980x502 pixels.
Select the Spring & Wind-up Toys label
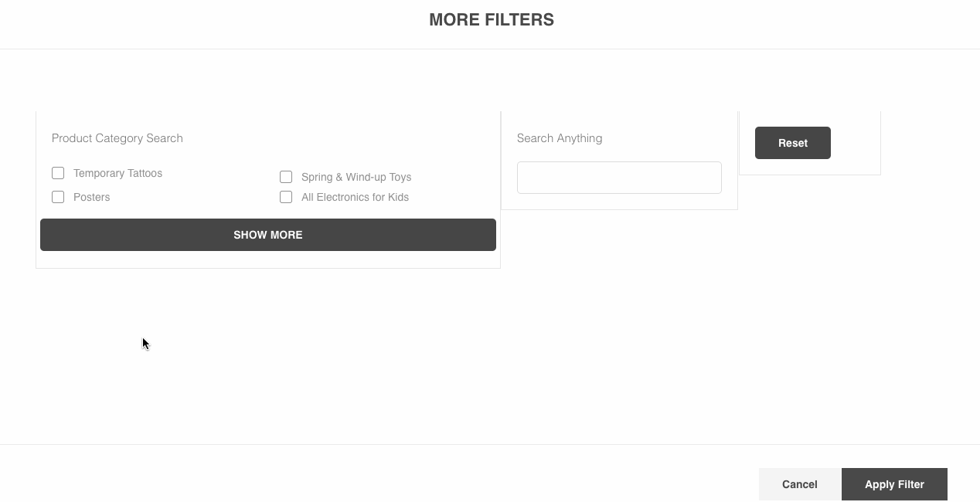(x=356, y=177)
